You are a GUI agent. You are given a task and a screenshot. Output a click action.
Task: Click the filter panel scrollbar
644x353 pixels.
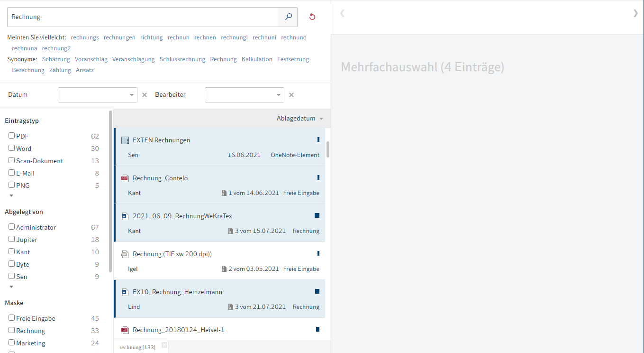(x=110, y=191)
